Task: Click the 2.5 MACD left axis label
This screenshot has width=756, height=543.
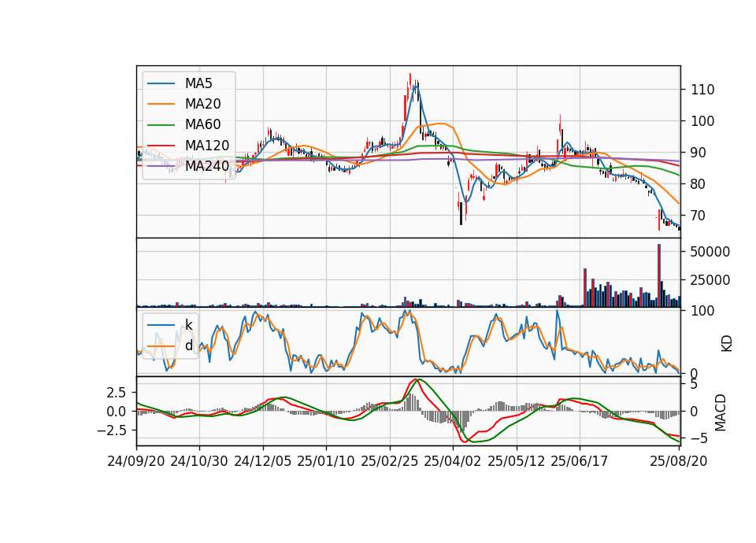Action: click(x=117, y=393)
